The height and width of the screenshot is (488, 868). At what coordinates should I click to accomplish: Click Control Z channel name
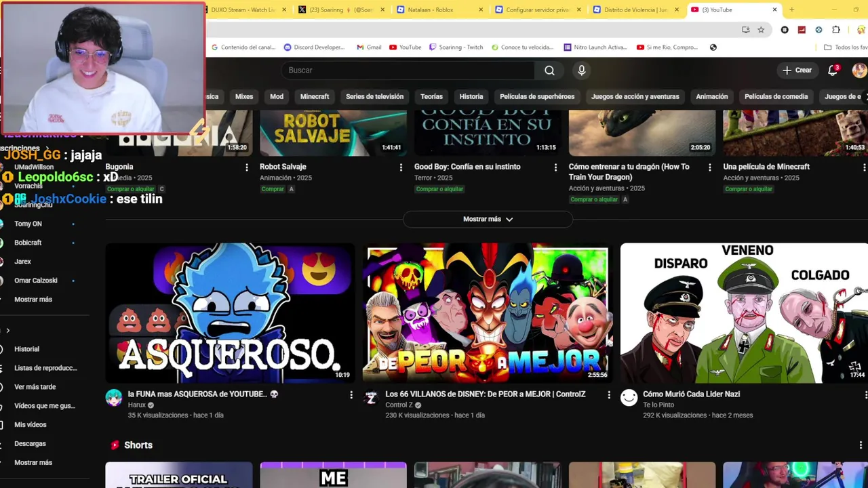(399, 405)
